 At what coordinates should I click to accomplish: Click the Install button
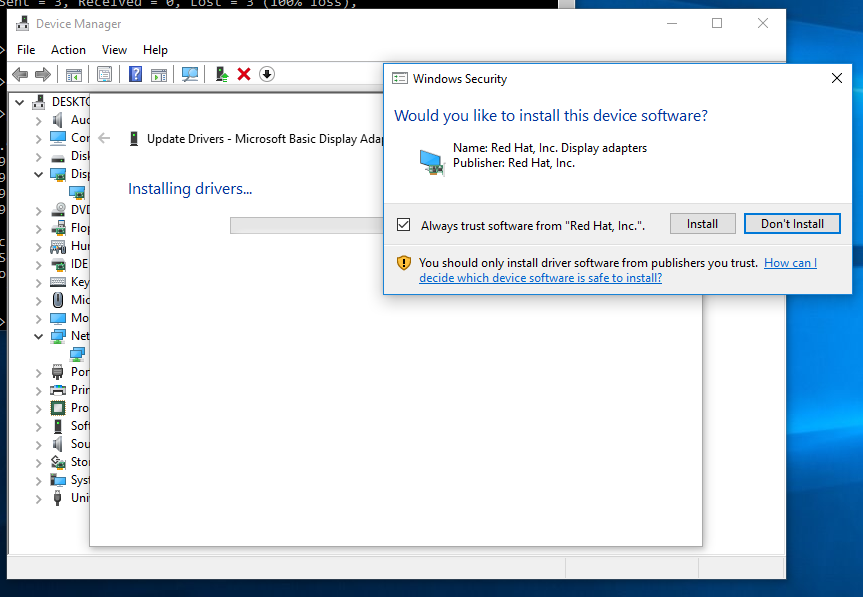pyautogui.click(x=702, y=224)
